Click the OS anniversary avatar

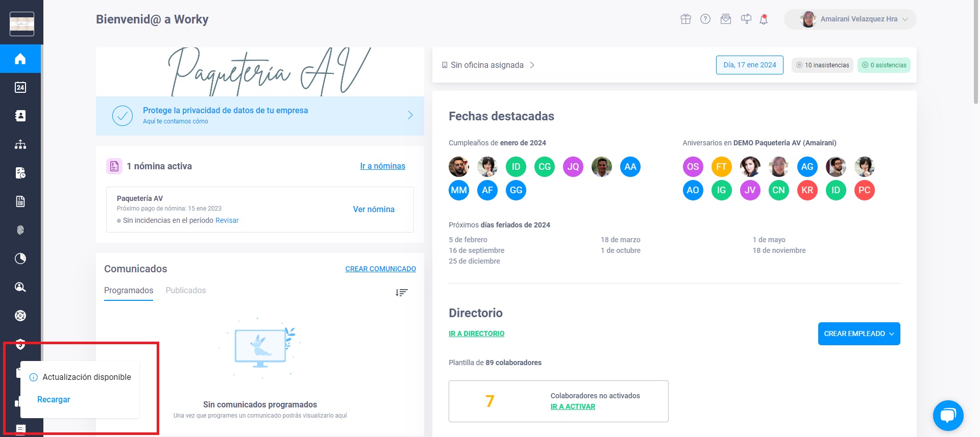(693, 167)
